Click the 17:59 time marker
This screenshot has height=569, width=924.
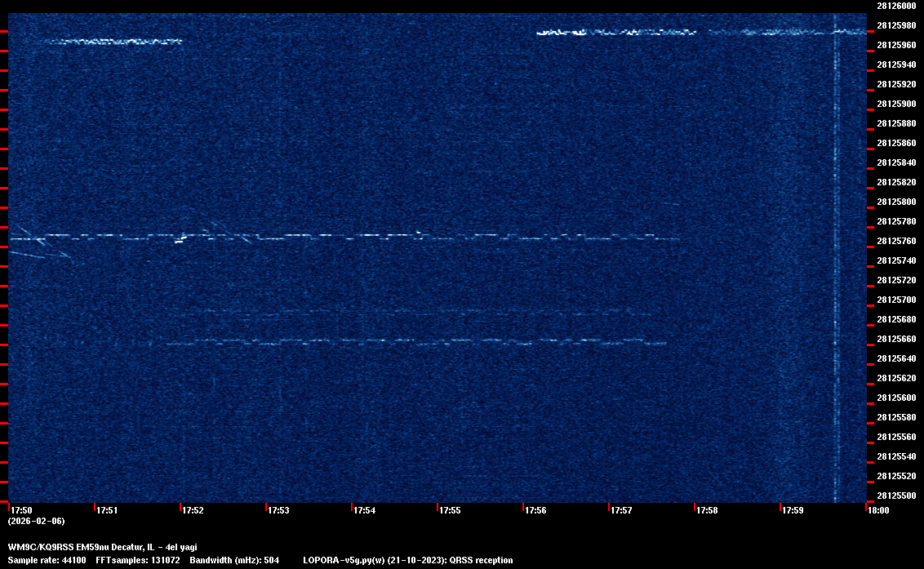point(793,510)
